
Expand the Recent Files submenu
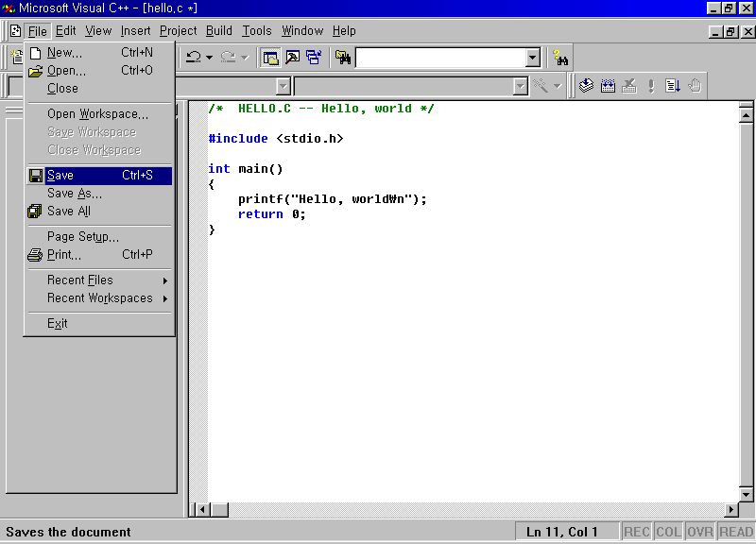pos(99,280)
